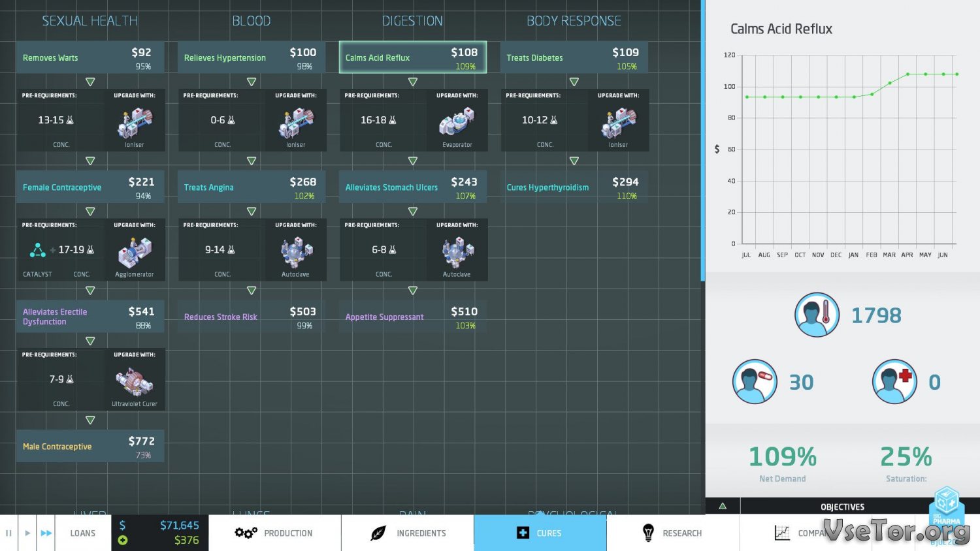Click the patient icon with pill
980x551 pixels.
[x=755, y=381]
